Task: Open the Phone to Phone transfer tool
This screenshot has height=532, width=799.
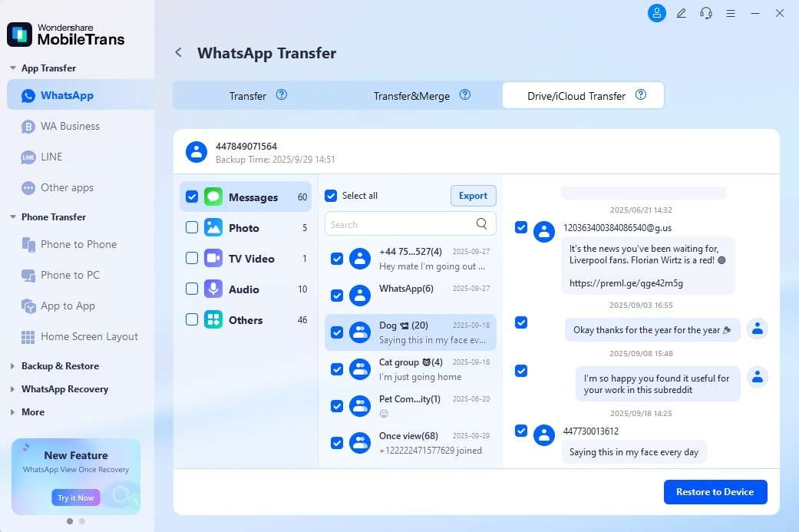Action: tap(78, 244)
